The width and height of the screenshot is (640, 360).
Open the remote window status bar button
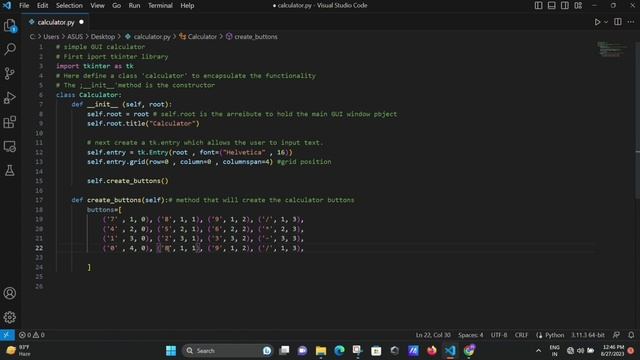point(7,335)
